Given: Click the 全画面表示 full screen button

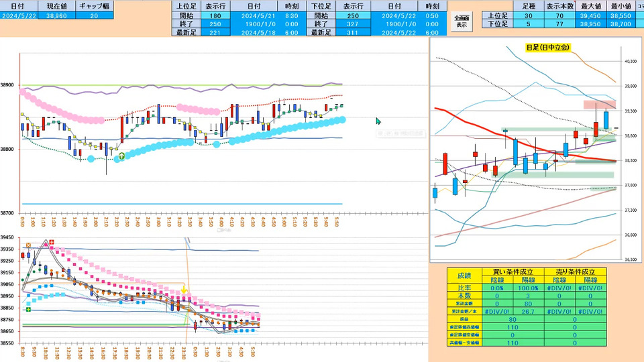Looking at the screenshot, I should 462,21.
